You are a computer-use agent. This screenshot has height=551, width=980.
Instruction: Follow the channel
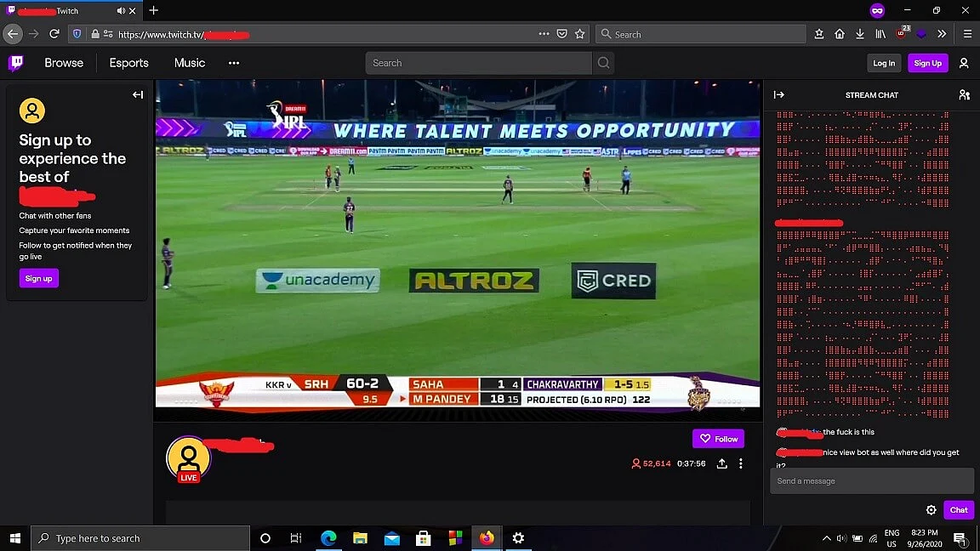click(718, 439)
